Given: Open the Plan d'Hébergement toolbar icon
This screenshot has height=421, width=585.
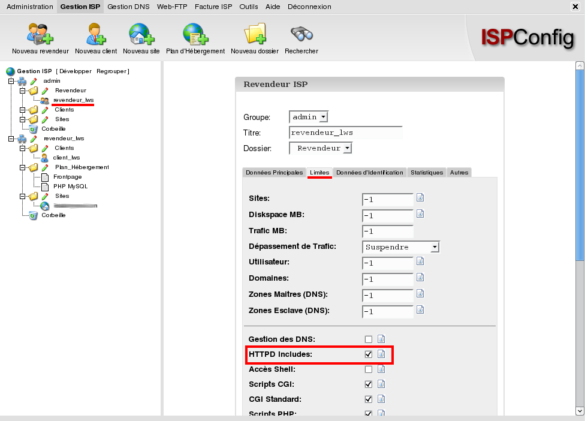Looking at the screenshot, I should (x=195, y=34).
